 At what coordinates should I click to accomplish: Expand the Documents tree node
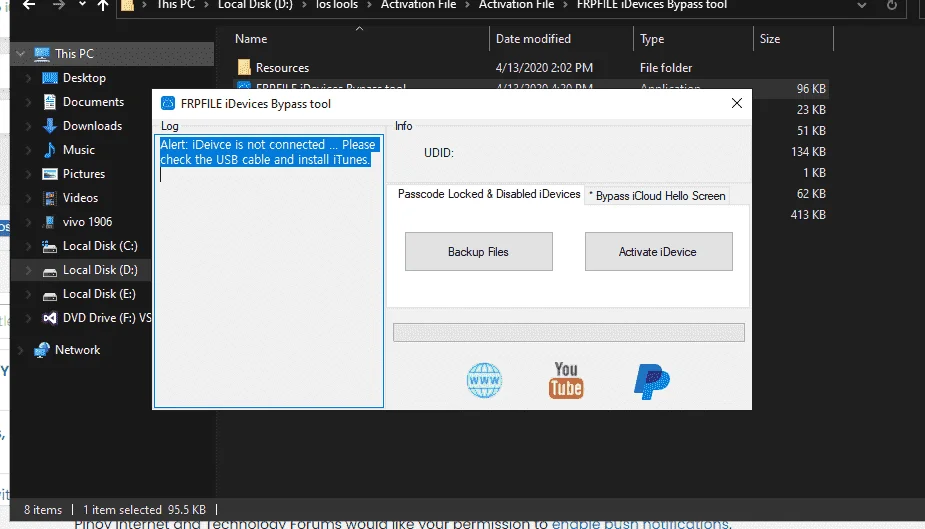(x=28, y=102)
